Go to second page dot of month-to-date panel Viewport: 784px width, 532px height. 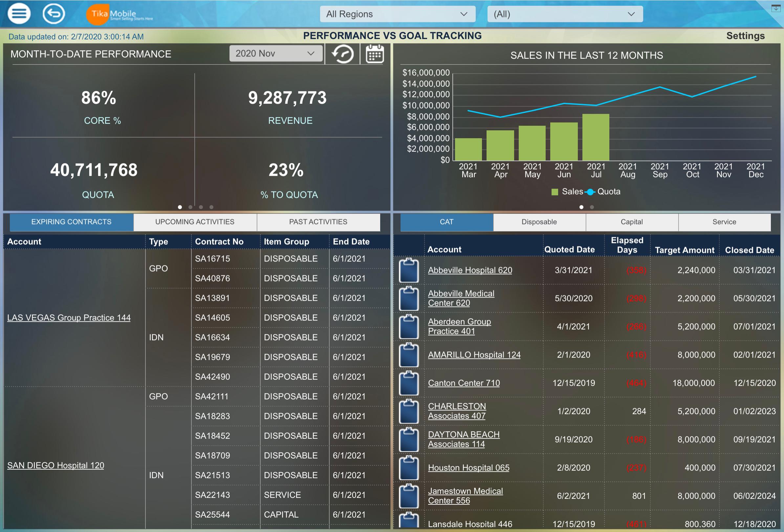coord(190,207)
